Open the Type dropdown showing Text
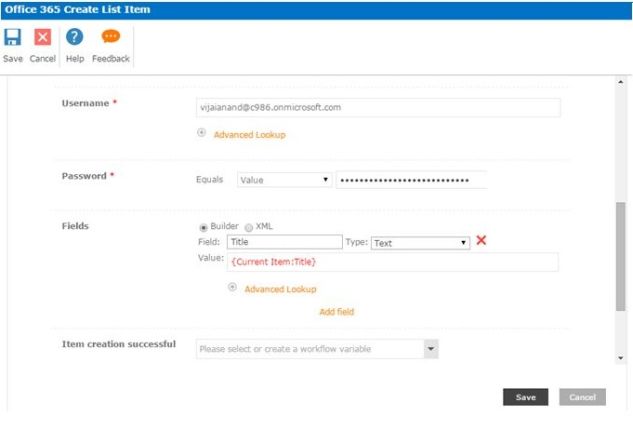633x429 pixels. point(420,243)
